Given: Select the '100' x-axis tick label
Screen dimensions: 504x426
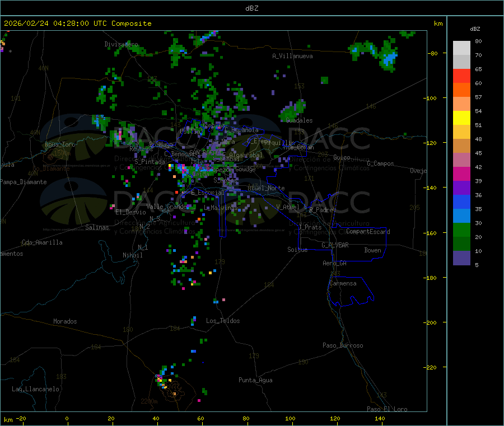Looking at the screenshot, I should pos(290,419).
